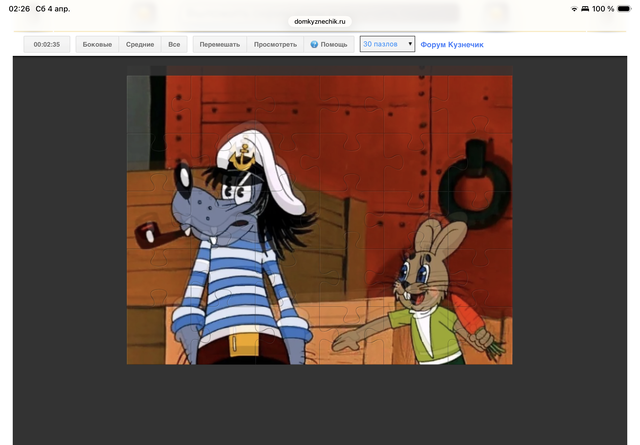Viewport: 640px width, 445px height.
Task: Click the gold anchor on captain's cap
Action: point(241,156)
